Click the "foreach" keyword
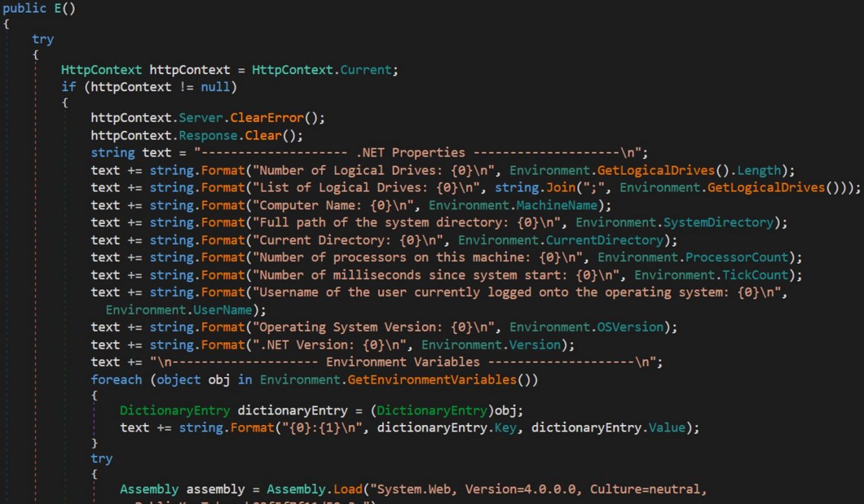The width and height of the screenshot is (864, 504). [x=116, y=380]
